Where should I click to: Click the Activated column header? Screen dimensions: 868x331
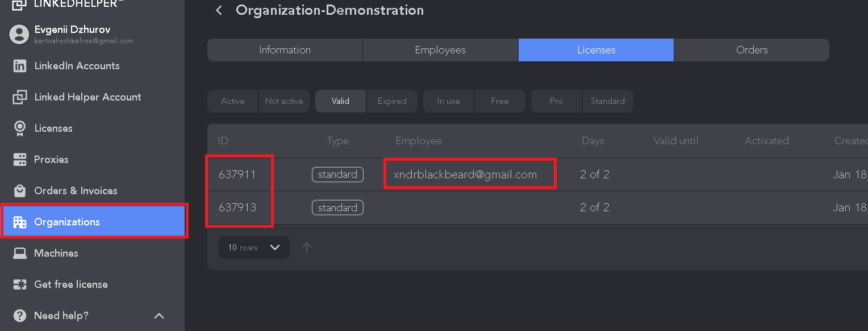[x=767, y=141]
